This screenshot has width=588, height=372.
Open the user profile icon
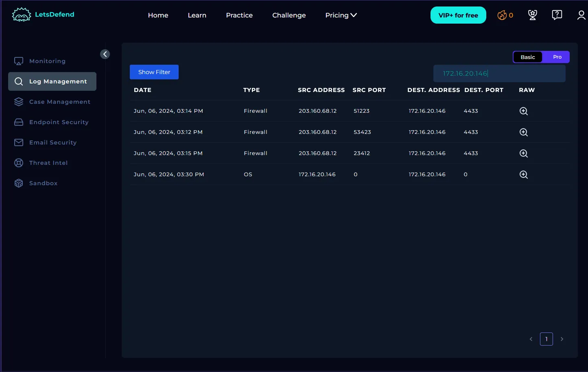coord(581,15)
